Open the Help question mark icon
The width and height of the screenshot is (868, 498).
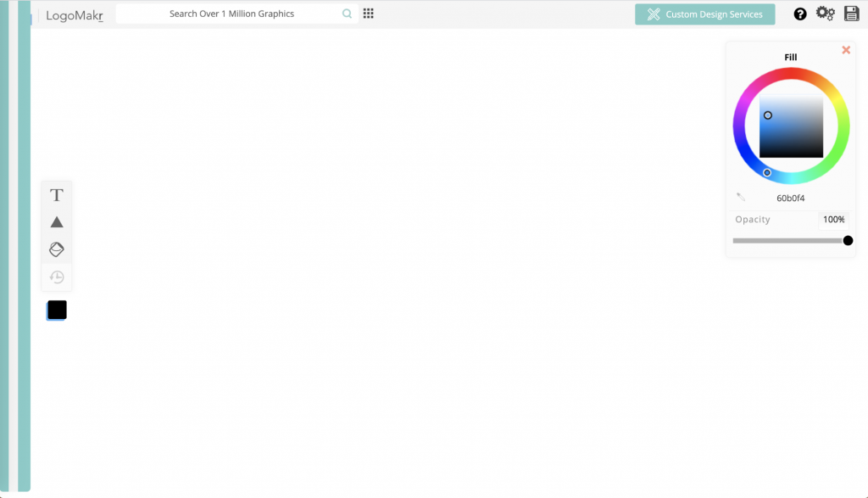(x=800, y=14)
